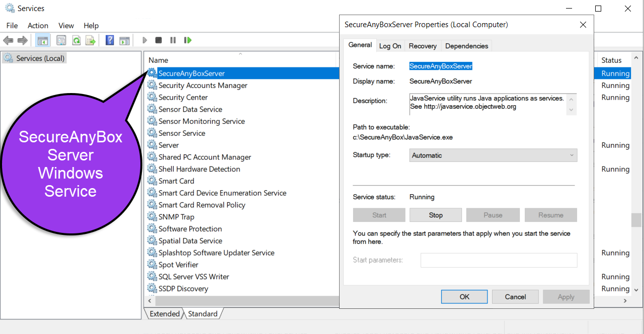Select the Server service row

coord(169,145)
